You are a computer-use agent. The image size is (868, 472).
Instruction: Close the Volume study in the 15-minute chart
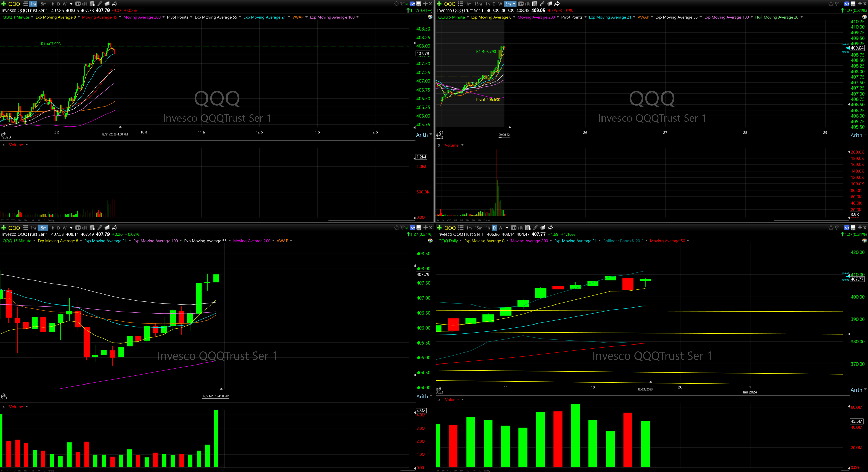click(3, 407)
